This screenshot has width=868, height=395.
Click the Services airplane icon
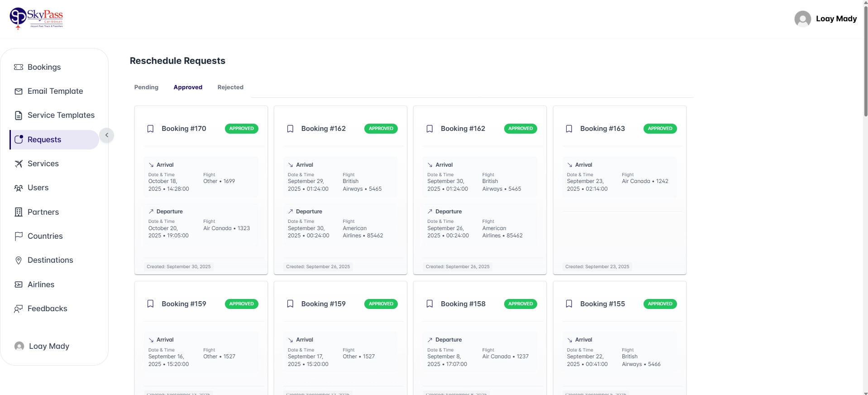coord(19,164)
